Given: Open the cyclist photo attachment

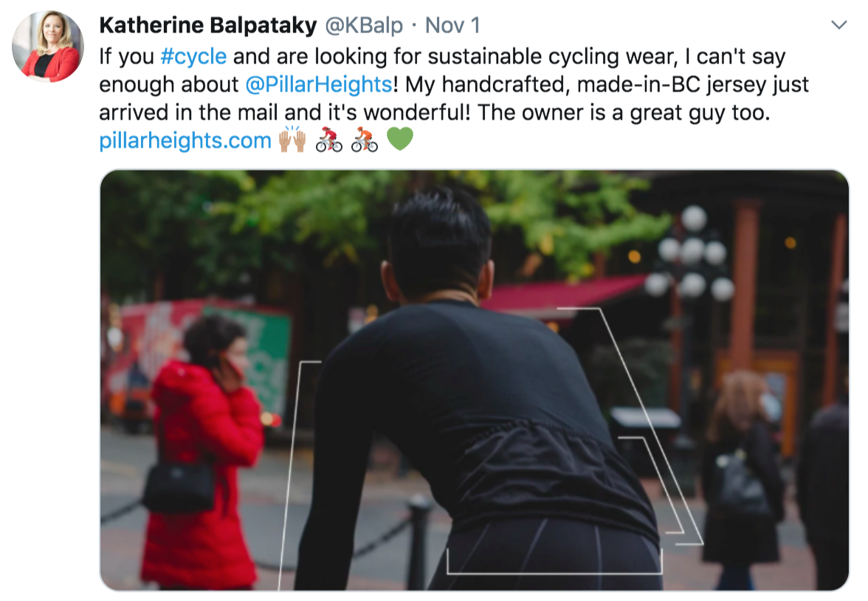Looking at the screenshot, I should pos(474,380).
